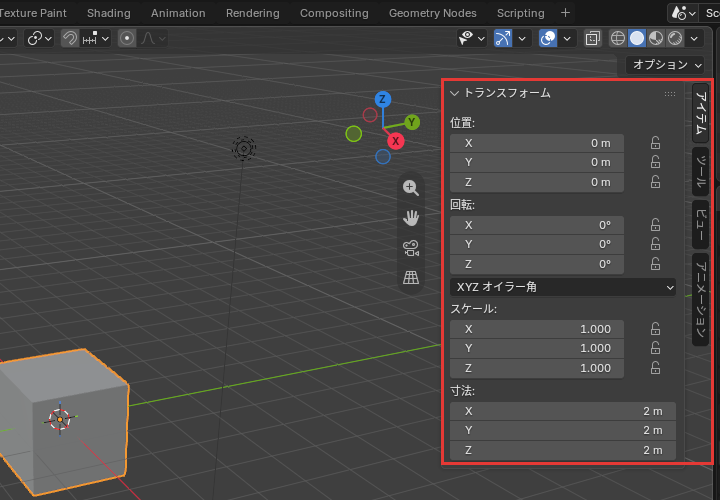Add a new workspace with plus button
This screenshot has width=720, height=500.
(565, 13)
